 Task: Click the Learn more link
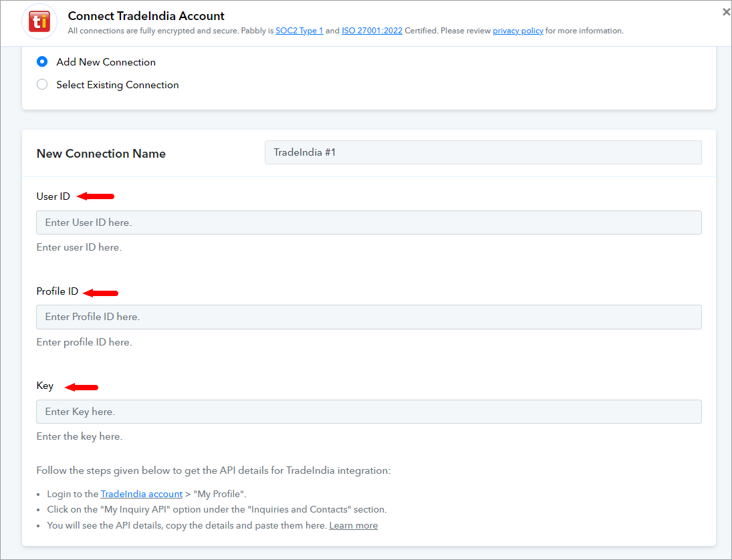point(354,525)
